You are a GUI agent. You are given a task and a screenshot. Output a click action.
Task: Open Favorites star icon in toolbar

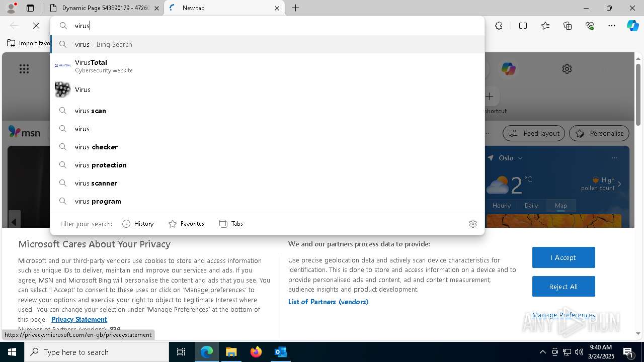click(x=545, y=26)
